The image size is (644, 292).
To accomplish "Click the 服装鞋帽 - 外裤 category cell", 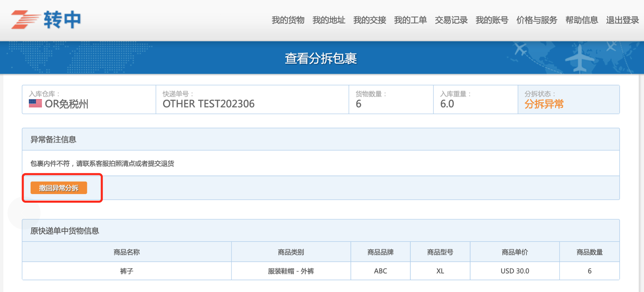I will tap(291, 271).
